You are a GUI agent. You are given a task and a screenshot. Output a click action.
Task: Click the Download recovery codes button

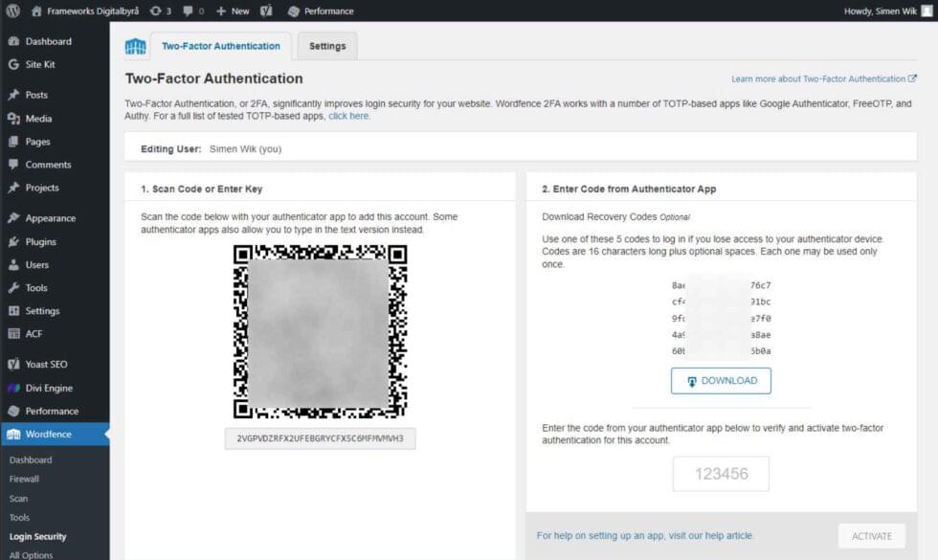click(721, 381)
